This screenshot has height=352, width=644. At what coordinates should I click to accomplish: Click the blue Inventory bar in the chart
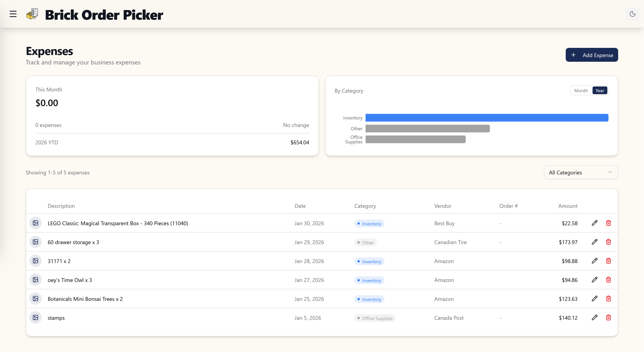486,118
